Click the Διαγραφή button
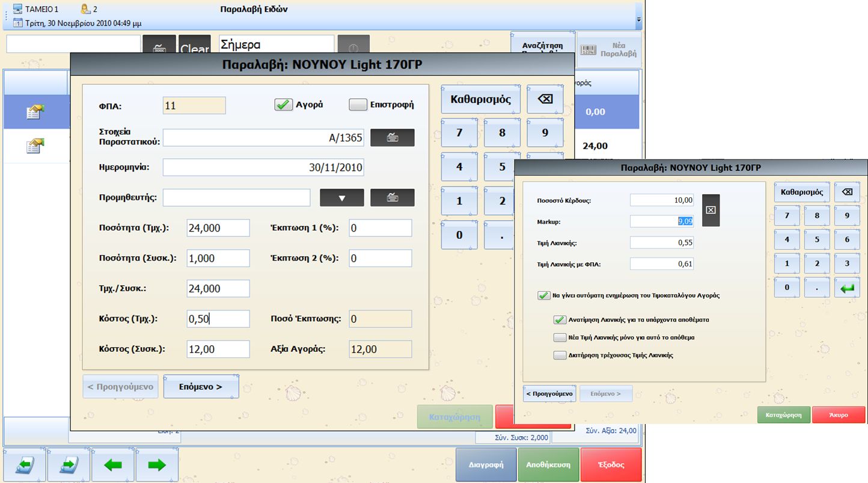 coord(486,465)
